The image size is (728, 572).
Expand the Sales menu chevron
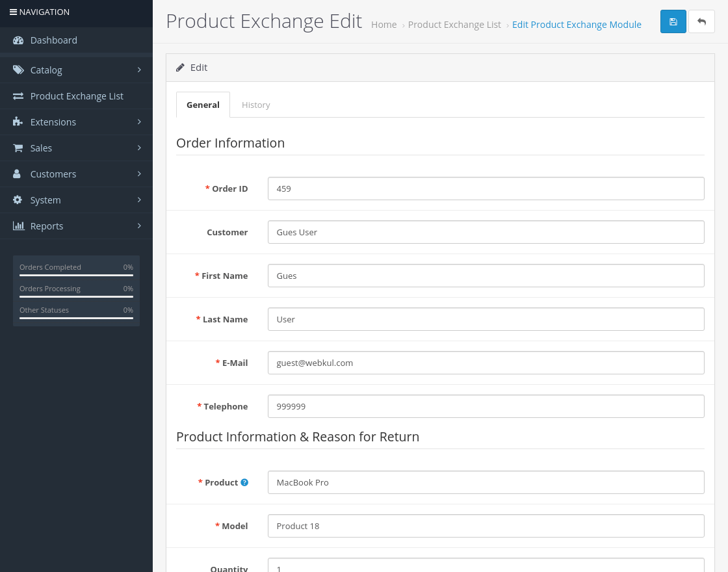[x=139, y=148]
